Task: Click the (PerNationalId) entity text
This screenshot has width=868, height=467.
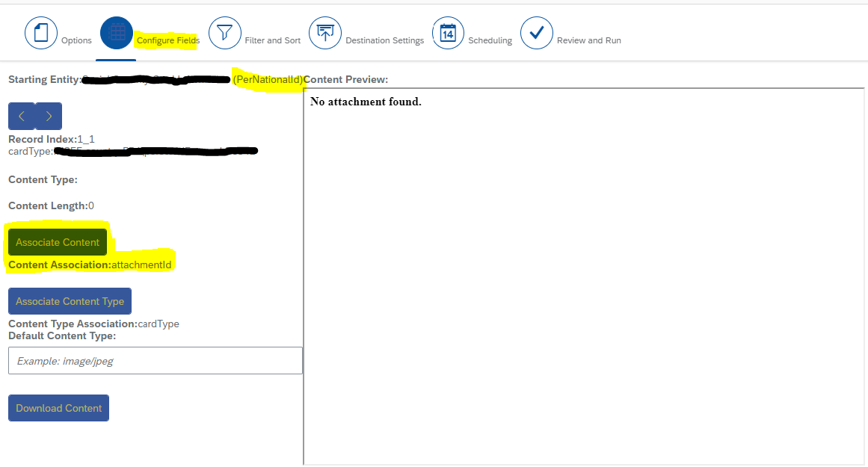Action: tap(268, 80)
